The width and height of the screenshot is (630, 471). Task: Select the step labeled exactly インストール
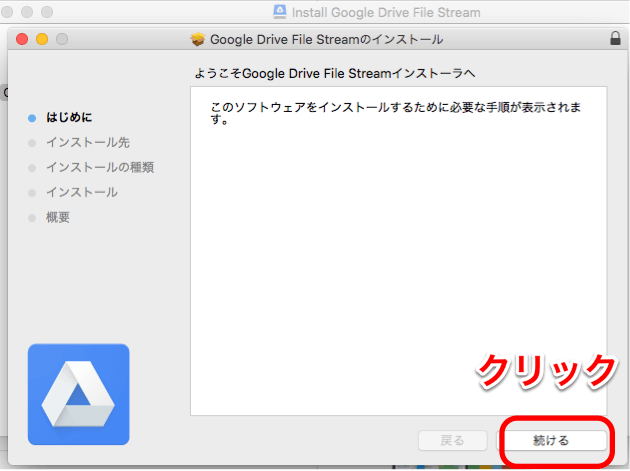point(81,192)
